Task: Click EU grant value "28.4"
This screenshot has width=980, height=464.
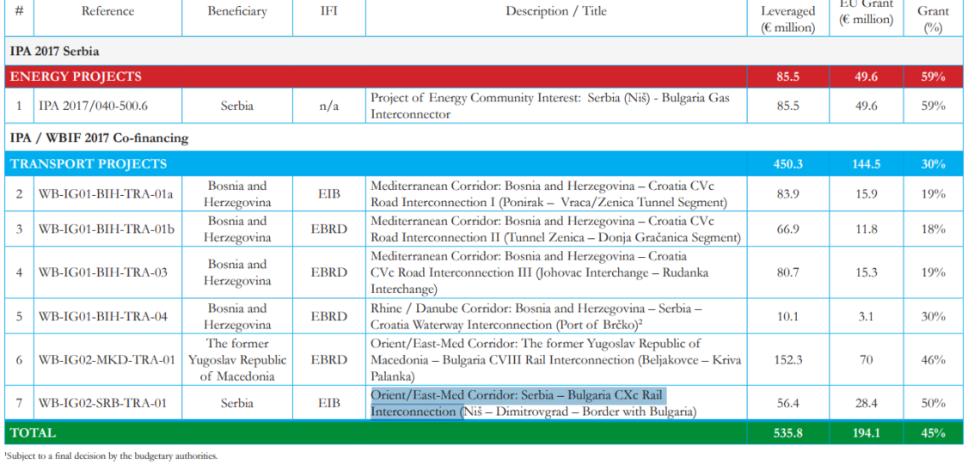Action: [x=867, y=404]
